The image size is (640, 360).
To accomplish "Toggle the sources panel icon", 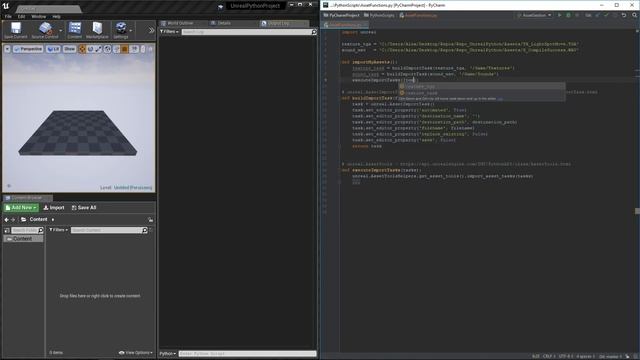I will click(x=7, y=230).
